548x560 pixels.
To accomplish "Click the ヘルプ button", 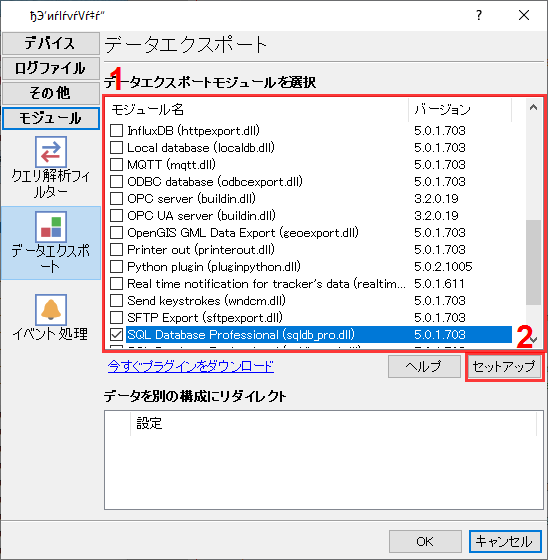I will coord(424,366).
